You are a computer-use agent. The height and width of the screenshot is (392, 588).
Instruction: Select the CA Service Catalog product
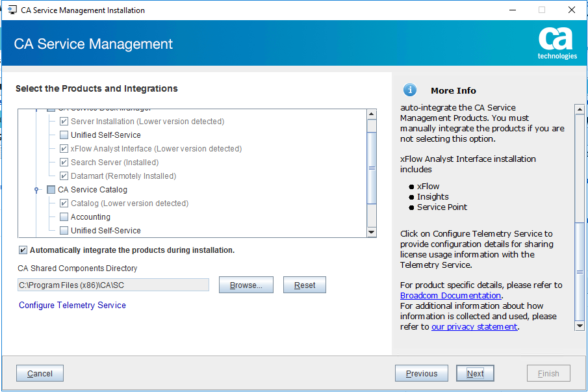tap(51, 189)
